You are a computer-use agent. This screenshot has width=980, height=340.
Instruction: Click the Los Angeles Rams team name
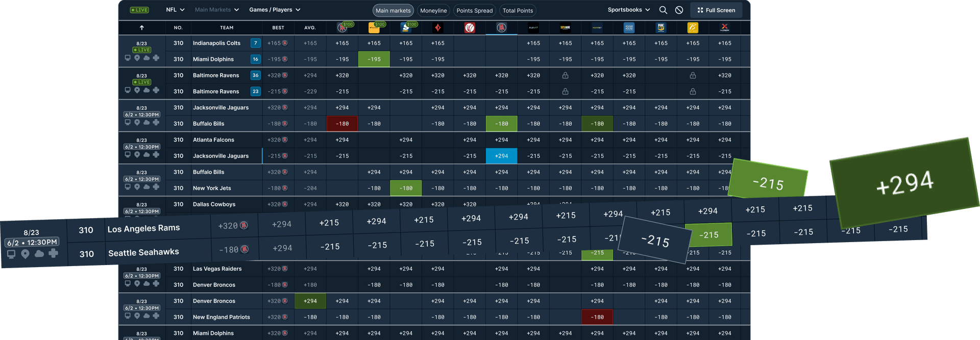[143, 228]
